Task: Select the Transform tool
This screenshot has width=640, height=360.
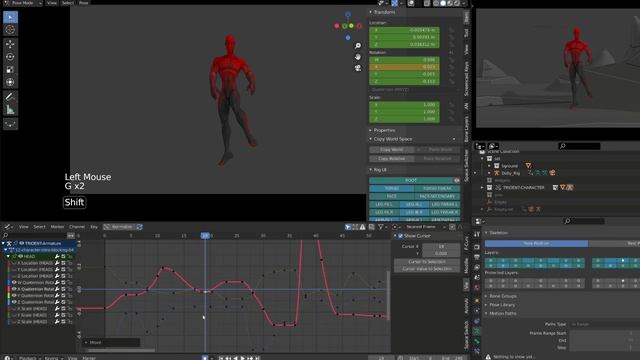Action: 10,82
